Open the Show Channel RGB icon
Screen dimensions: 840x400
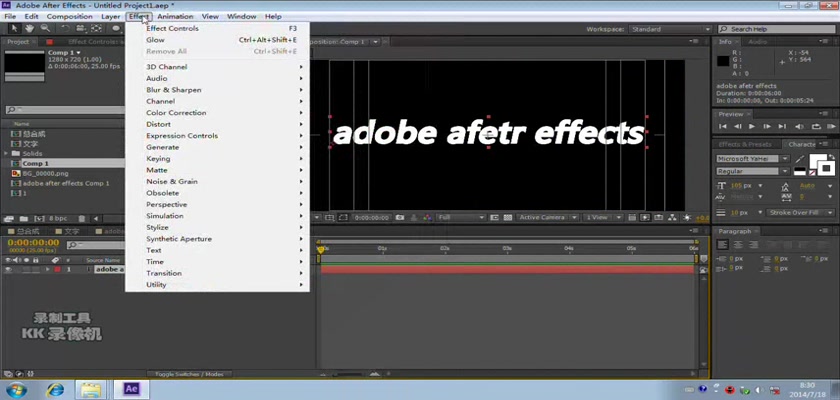(x=427, y=218)
